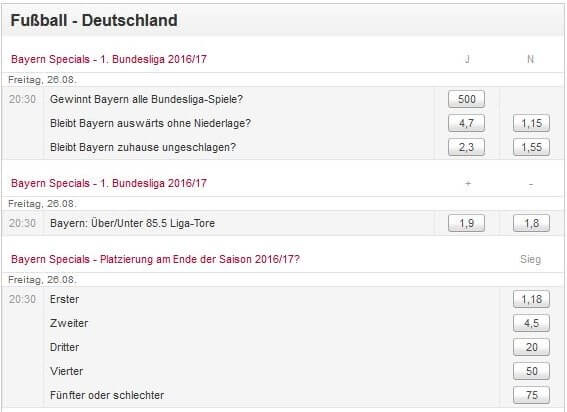
Task: Click 'Gewinnt Bayern alle Bundesliga-Spiele?' text
Action: tap(146, 99)
